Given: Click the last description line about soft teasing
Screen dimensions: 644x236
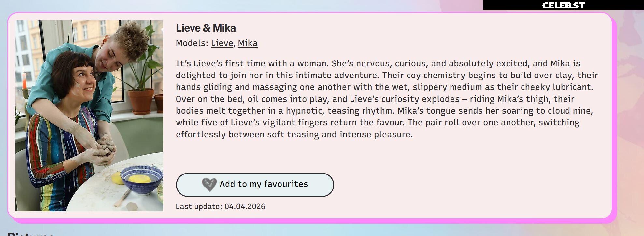Looking at the screenshot, I should [x=294, y=134].
